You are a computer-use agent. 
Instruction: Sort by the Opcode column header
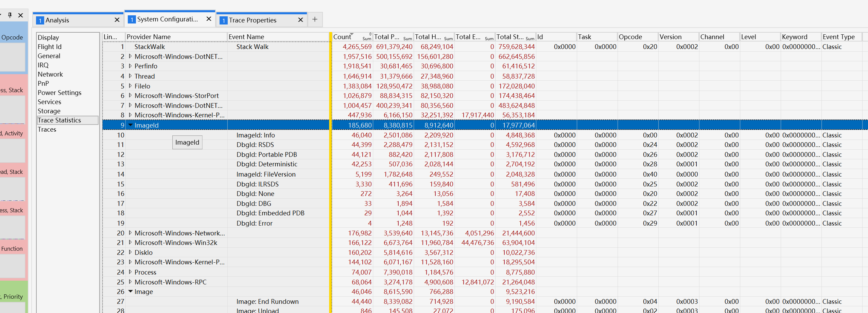[x=638, y=37]
